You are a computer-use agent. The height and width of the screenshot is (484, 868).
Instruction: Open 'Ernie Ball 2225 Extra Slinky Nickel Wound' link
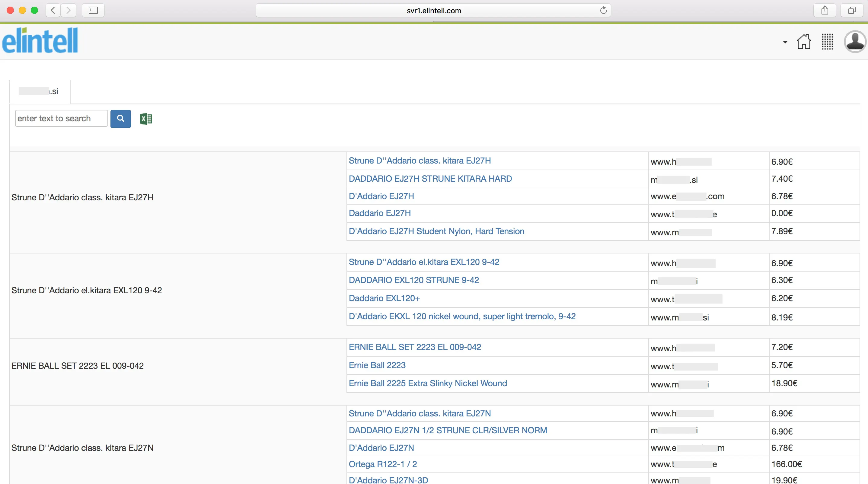pos(428,383)
